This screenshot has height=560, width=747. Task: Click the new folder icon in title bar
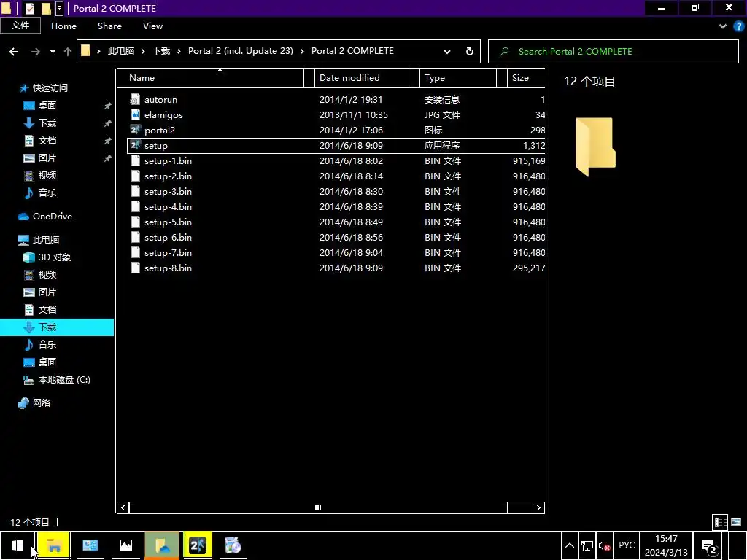(46, 8)
